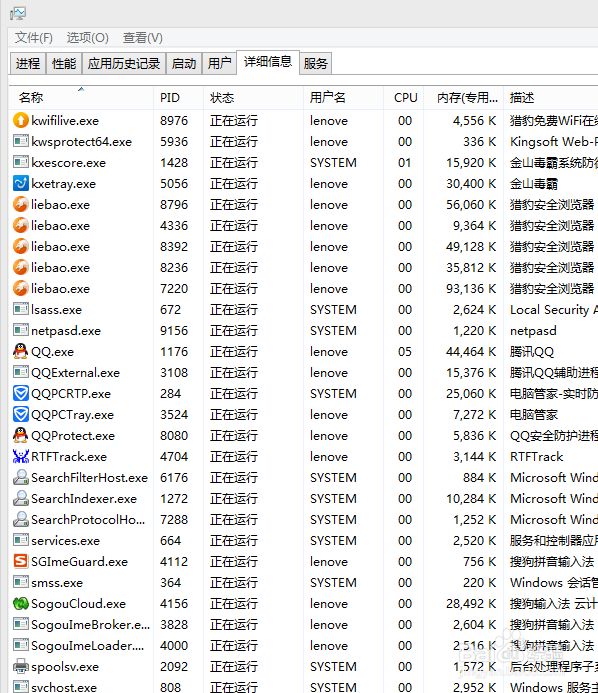Screen dimensions: 598x693
Task: Click the QQProtect.exe penguin icon
Action: [21, 435]
